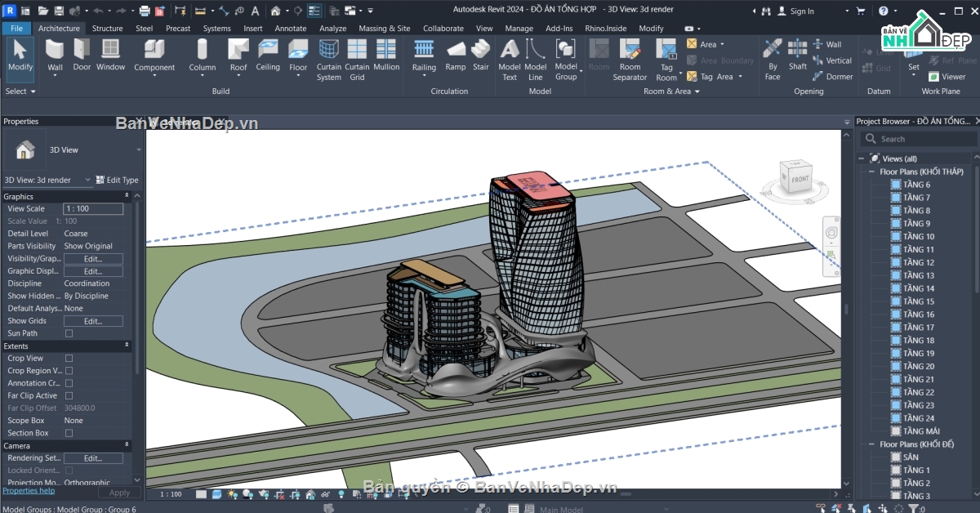Click the Properties help link
The image size is (980, 513).
point(29,491)
